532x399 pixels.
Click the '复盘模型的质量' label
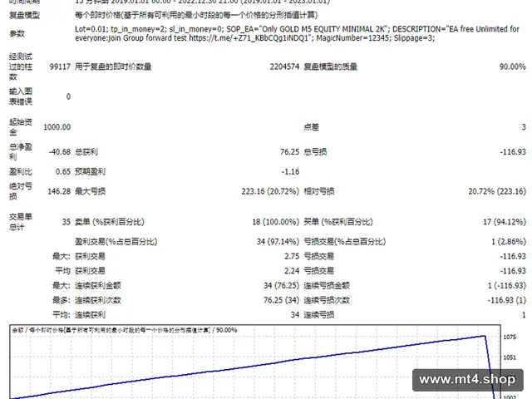click(x=331, y=66)
